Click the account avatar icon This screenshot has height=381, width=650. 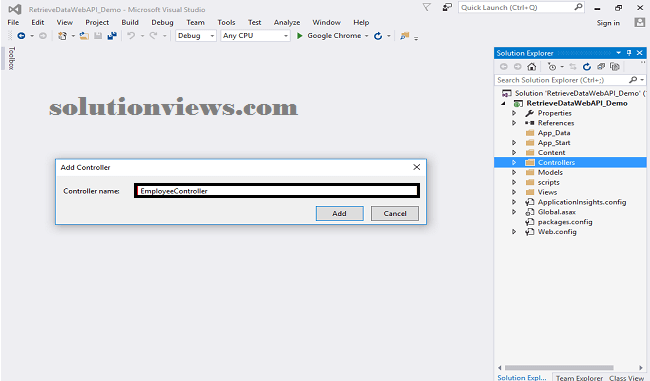point(640,22)
